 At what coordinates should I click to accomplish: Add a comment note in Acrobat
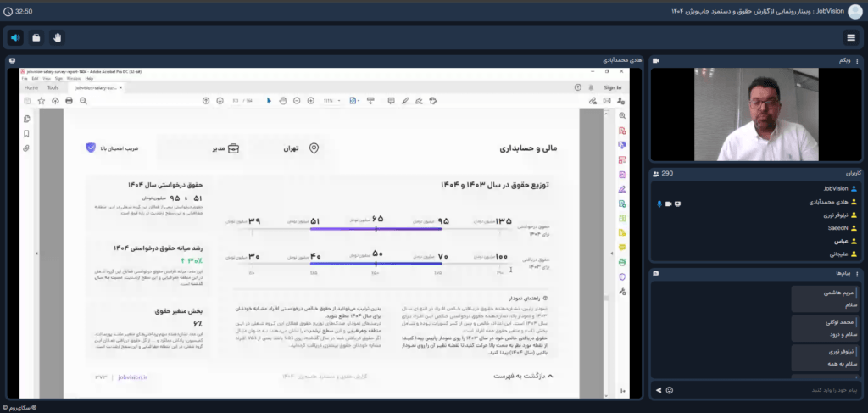(x=392, y=101)
